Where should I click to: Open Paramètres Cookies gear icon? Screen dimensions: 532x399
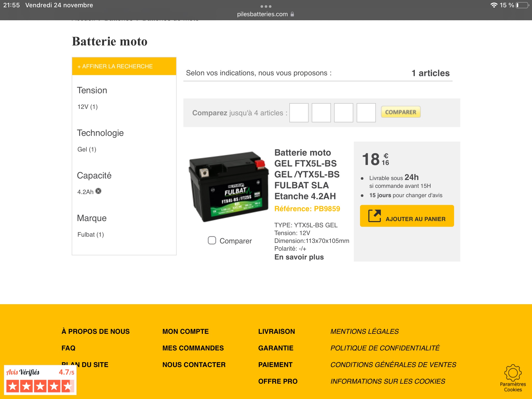[x=513, y=373]
